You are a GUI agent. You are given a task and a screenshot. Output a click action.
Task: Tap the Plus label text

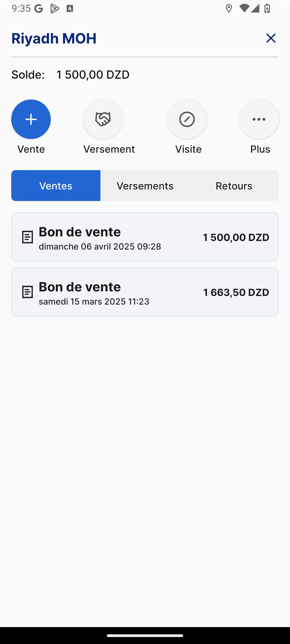[x=260, y=149]
